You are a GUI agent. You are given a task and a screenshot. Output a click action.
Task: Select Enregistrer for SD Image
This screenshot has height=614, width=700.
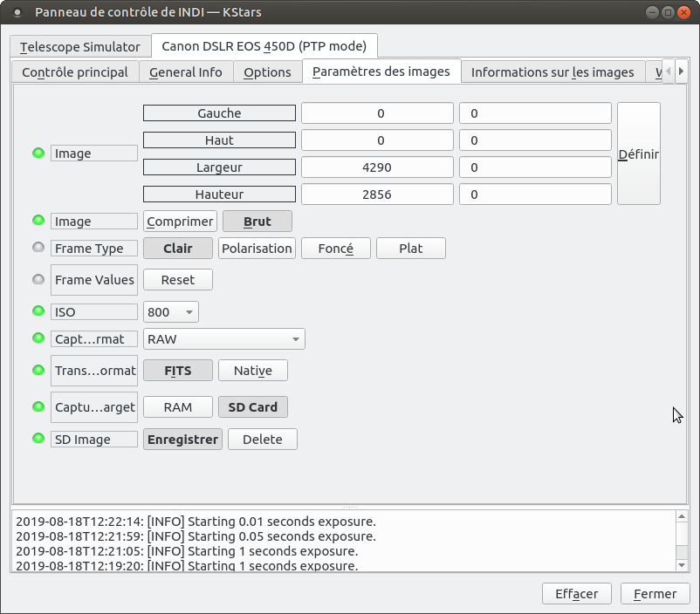point(182,439)
